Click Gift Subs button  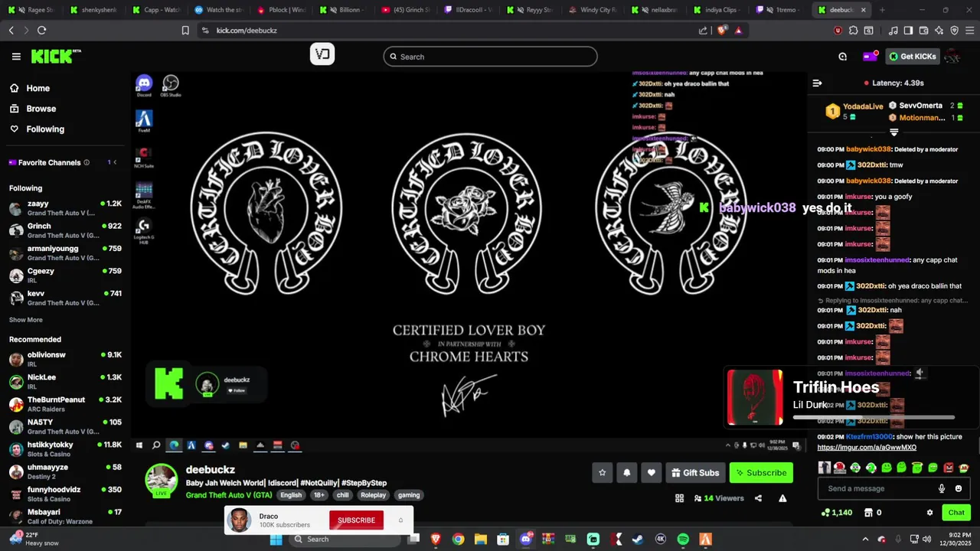(x=695, y=473)
